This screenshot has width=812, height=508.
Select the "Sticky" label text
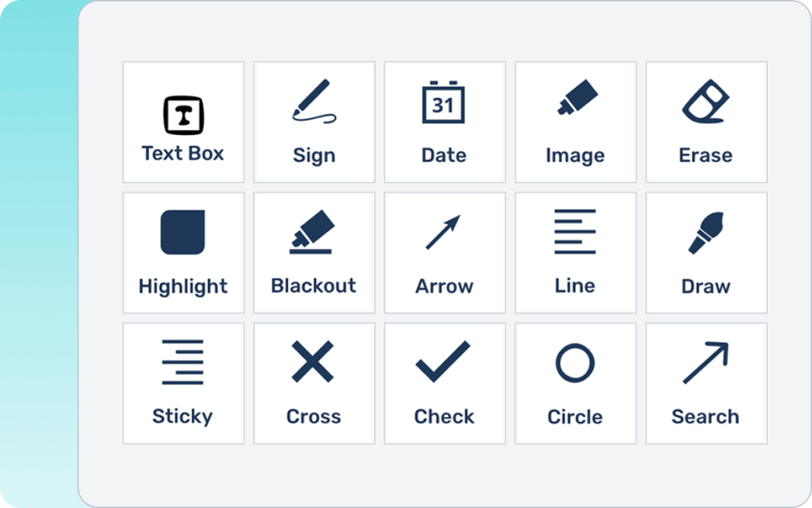pyautogui.click(x=182, y=416)
